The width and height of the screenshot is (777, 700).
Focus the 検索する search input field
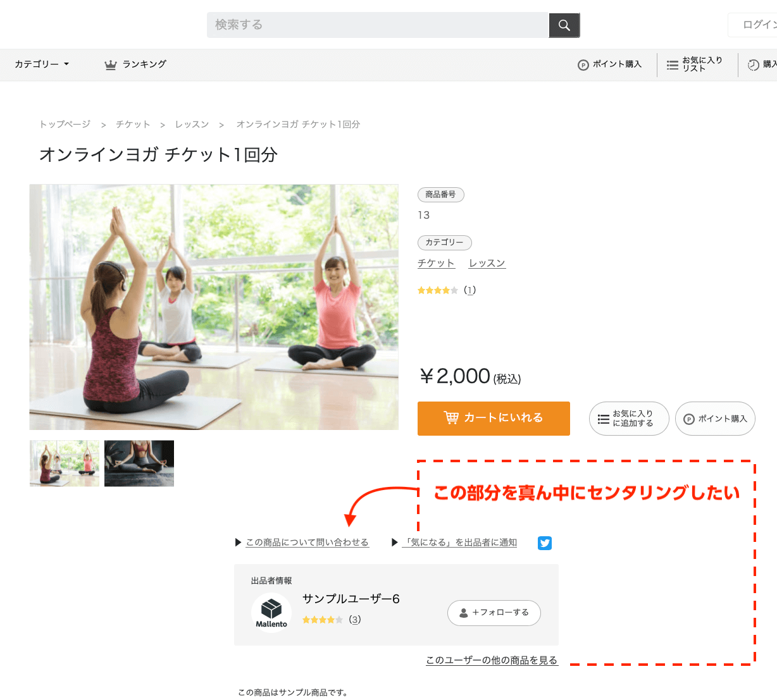click(x=377, y=25)
